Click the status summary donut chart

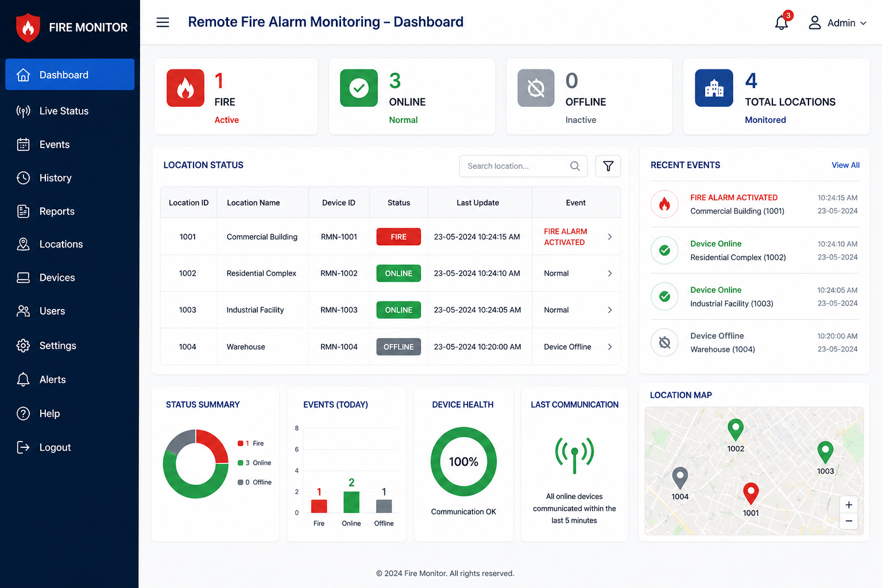pyautogui.click(x=196, y=463)
